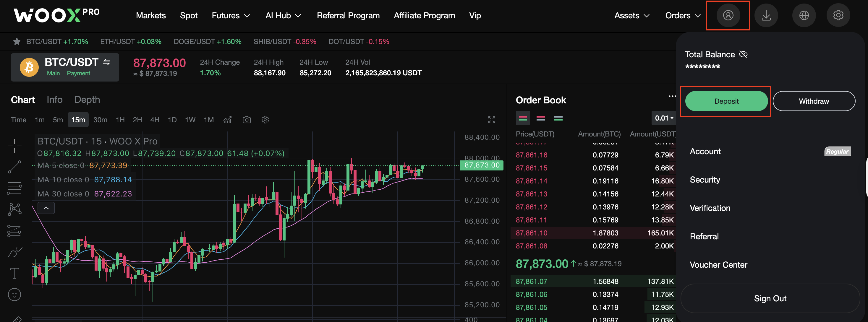Select the Chart tab

click(22, 100)
